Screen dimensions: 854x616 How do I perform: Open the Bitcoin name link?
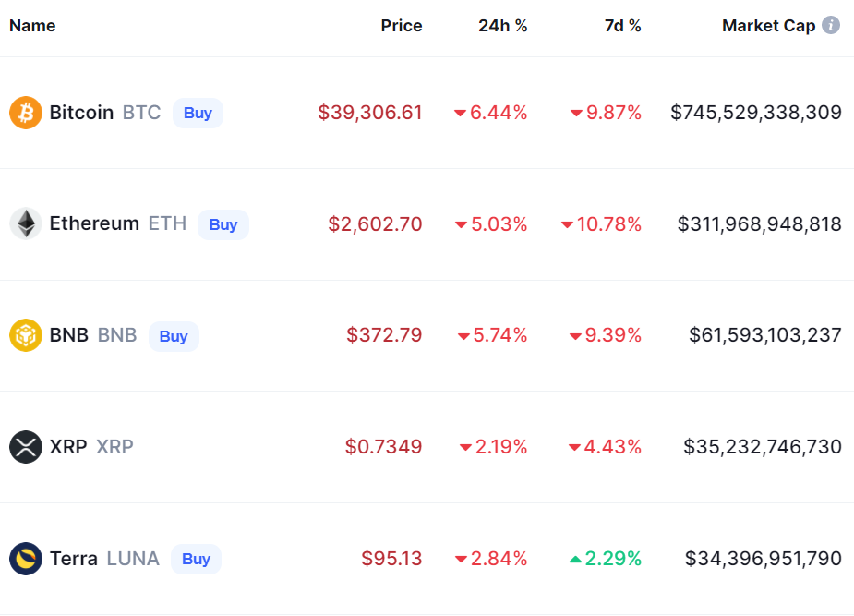point(81,113)
